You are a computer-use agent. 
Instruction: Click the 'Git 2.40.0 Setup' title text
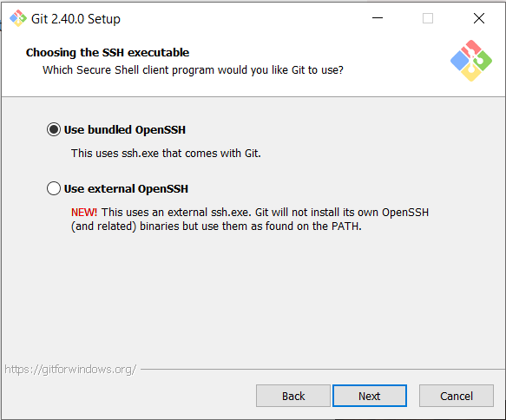(x=76, y=19)
